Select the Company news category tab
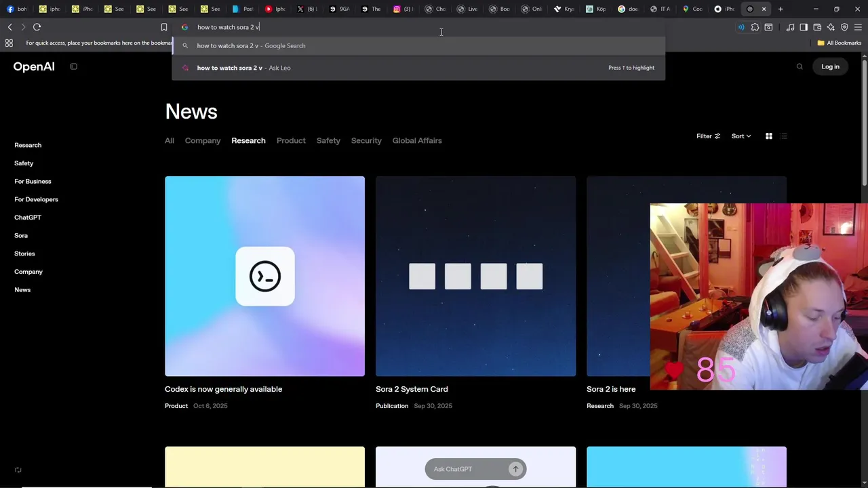The height and width of the screenshot is (488, 868). click(203, 140)
